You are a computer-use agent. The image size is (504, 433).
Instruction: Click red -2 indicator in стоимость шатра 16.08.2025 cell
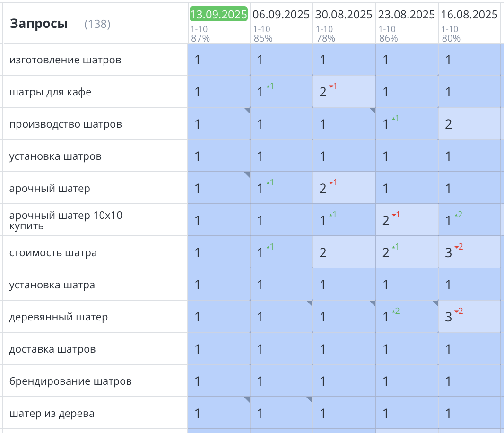(458, 247)
